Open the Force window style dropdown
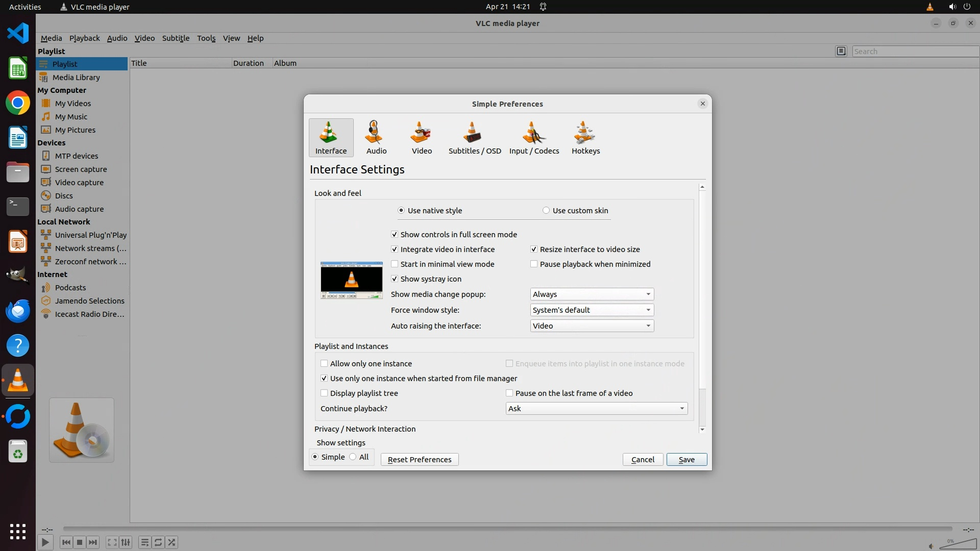 click(x=592, y=310)
